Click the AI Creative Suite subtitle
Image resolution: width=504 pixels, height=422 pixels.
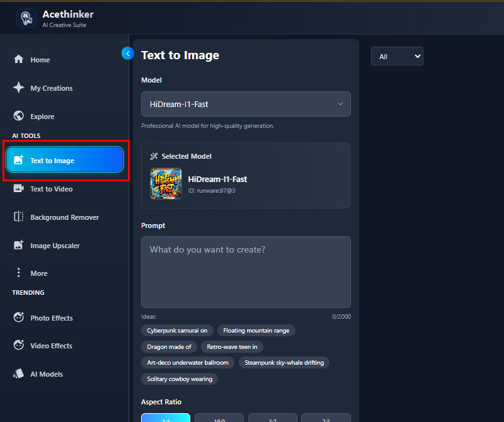[64, 25]
